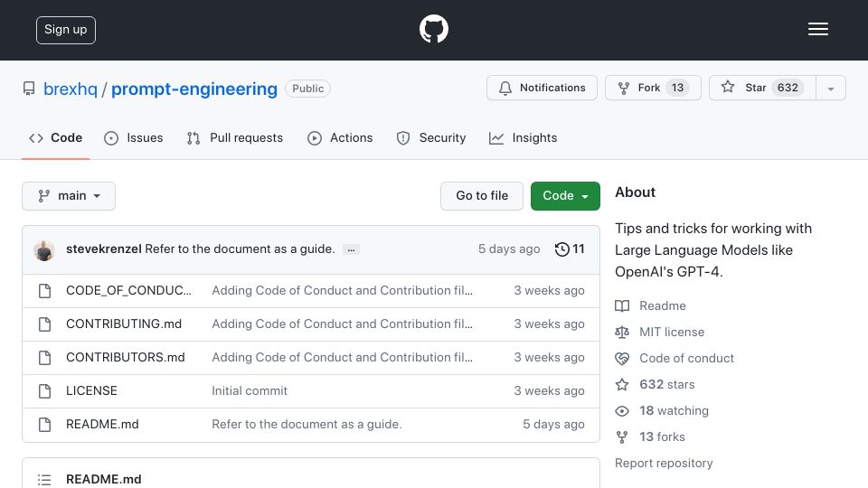This screenshot has width=868, height=488.
Task: Click the file icon for LICENSE row
Action: (x=45, y=391)
